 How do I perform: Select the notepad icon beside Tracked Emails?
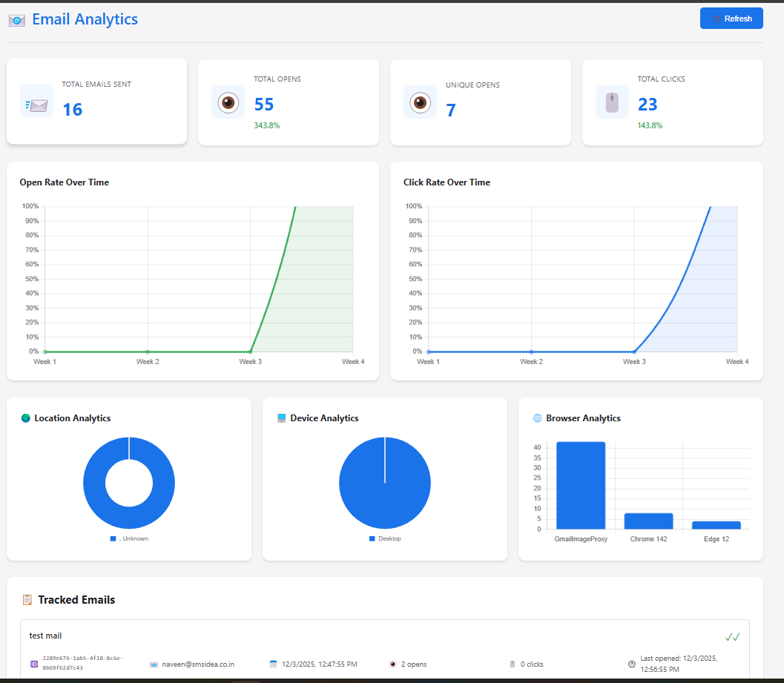click(x=28, y=600)
